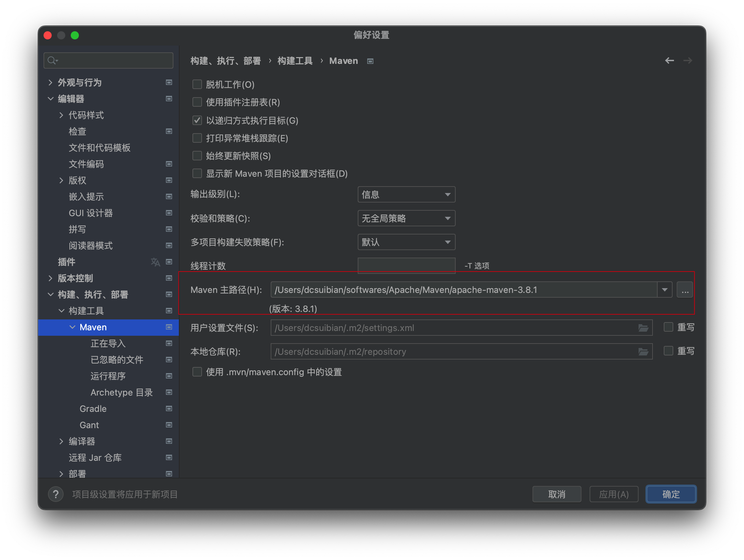Screen dimensions: 744x560
Task: Click project icon on 文件编码 row
Action: click(169, 164)
